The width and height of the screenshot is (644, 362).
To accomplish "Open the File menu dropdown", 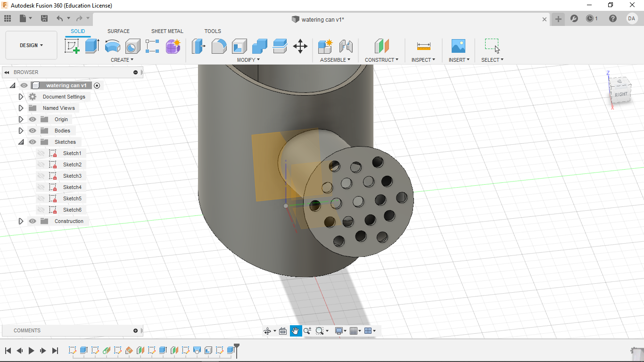I will tap(26, 18).
